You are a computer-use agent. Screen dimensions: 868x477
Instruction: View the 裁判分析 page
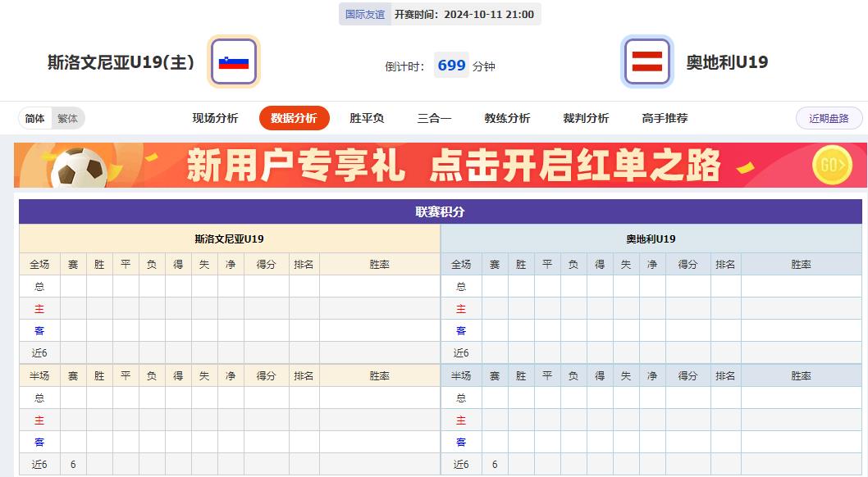[x=585, y=117]
